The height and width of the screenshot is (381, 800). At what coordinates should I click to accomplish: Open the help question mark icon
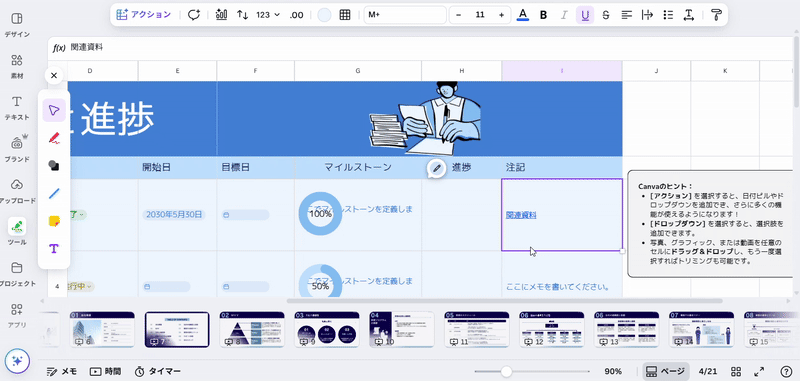(786, 371)
